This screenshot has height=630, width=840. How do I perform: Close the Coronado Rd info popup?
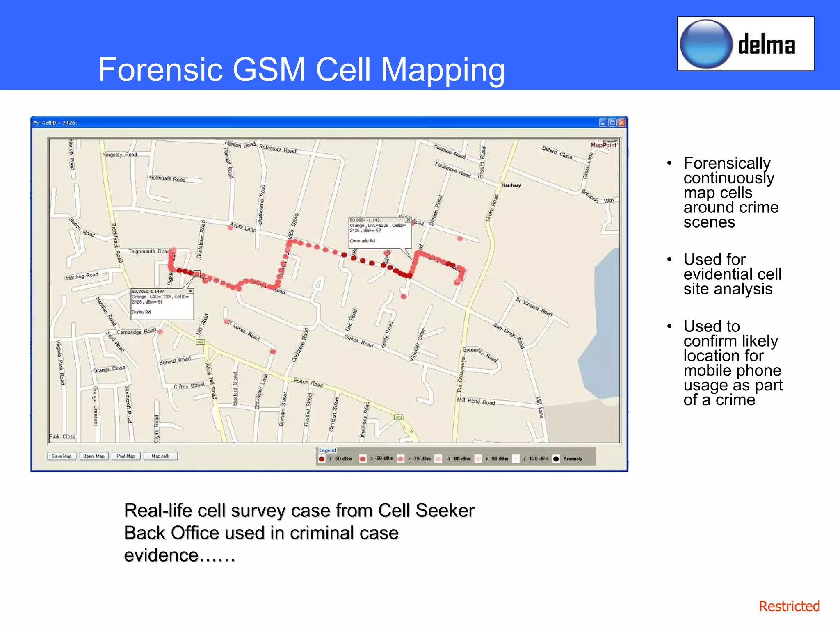coord(408,220)
